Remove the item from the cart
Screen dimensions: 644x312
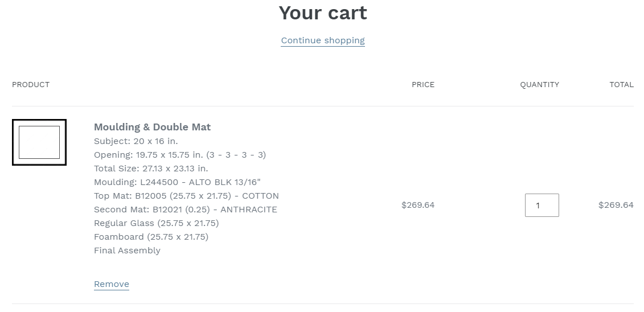112,284
